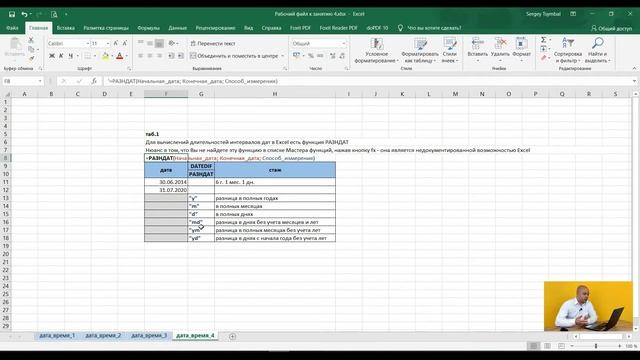Open Найти и выделить menu

(x=598, y=51)
